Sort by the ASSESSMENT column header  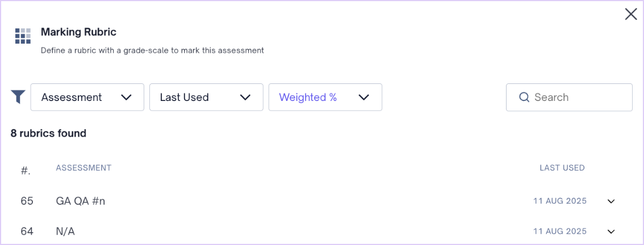point(83,168)
